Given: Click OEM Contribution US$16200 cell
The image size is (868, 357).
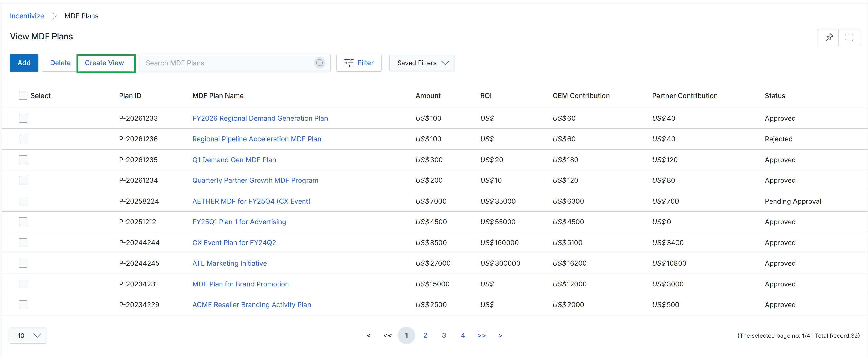Looking at the screenshot, I should 569,264.
